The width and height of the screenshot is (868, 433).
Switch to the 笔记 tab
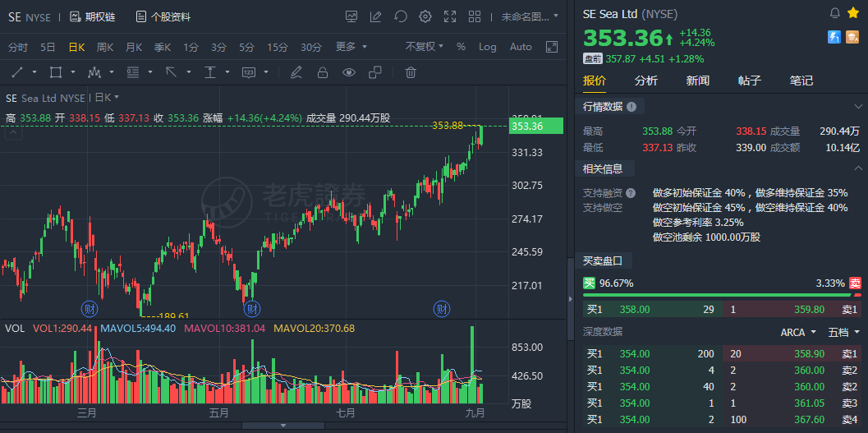coord(801,81)
